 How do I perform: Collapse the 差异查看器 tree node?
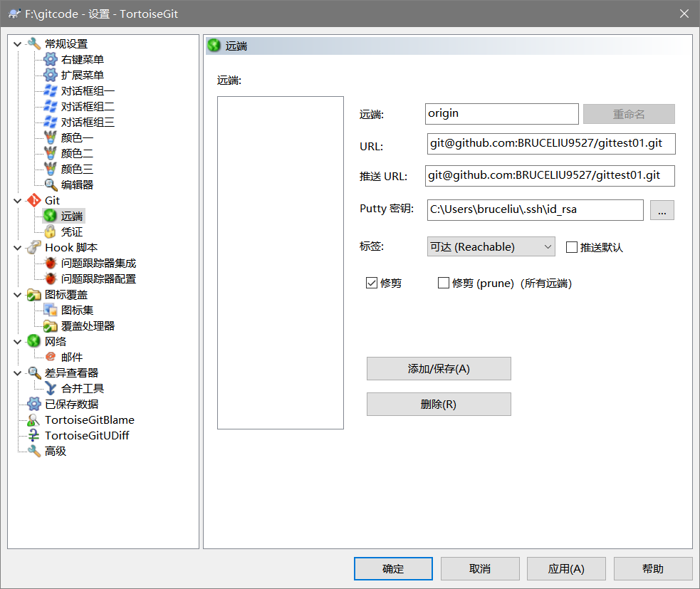point(17,373)
